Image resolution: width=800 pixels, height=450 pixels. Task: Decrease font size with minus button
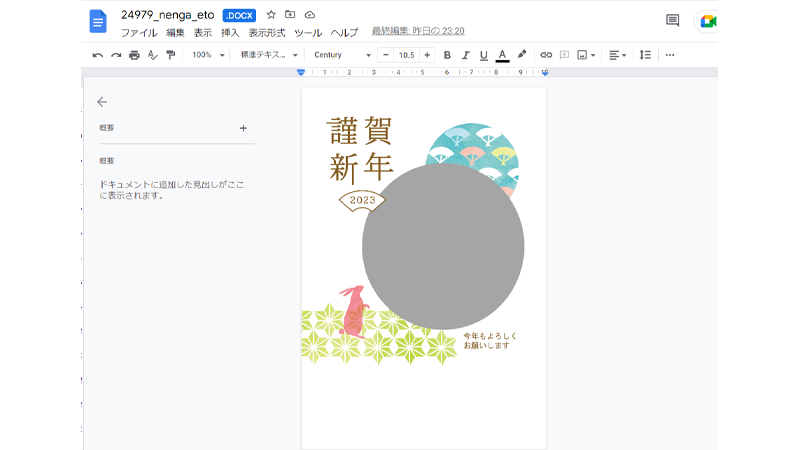coord(386,55)
